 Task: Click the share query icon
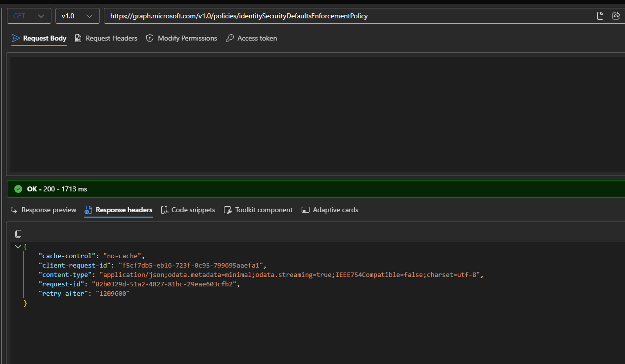[616, 16]
